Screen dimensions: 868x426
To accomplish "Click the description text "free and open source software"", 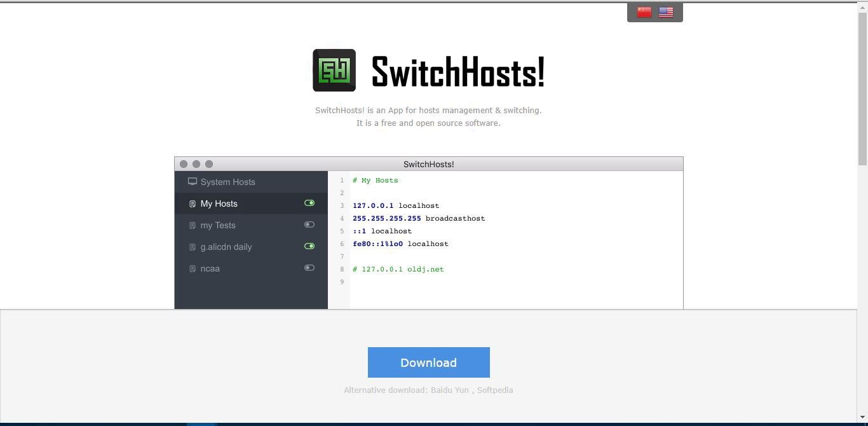I will tap(441, 123).
